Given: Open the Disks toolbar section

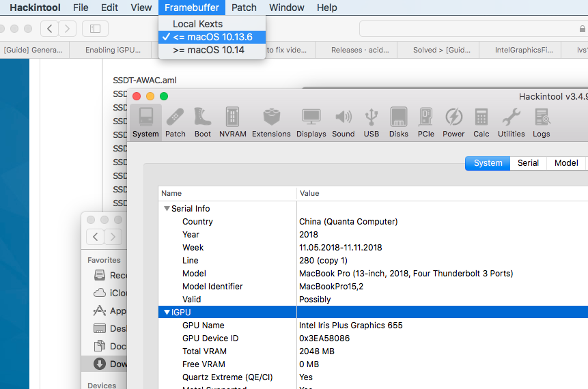Looking at the screenshot, I should pos(399,123).
